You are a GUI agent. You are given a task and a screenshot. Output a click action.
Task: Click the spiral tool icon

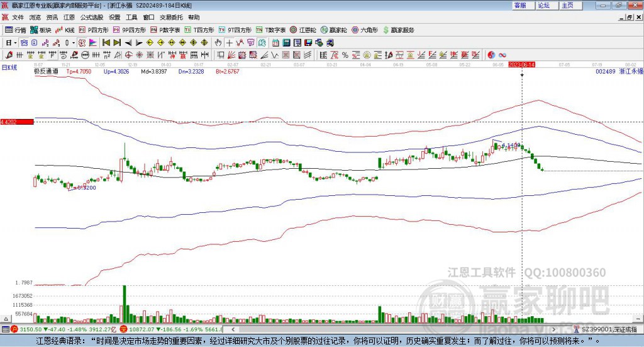[x=64, y=55]
